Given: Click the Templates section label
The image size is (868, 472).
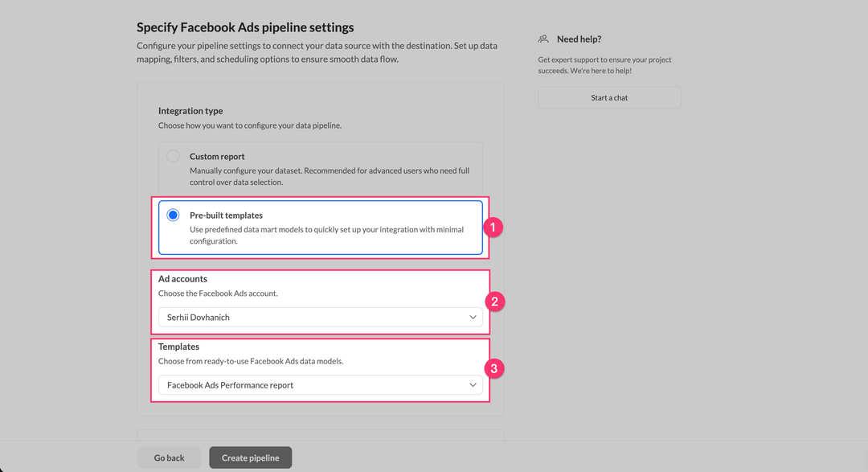Looking at the screenshot, I should [x=178, y=347].
